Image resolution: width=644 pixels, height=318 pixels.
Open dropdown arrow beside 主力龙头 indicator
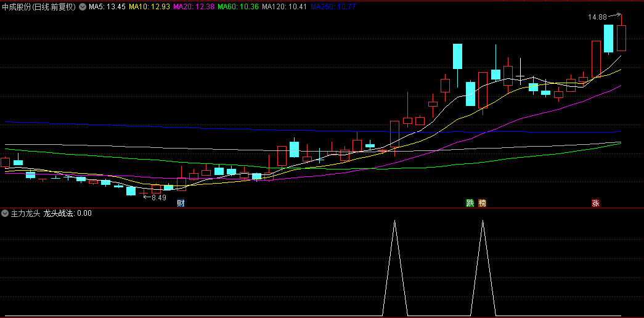pos(5,213)
